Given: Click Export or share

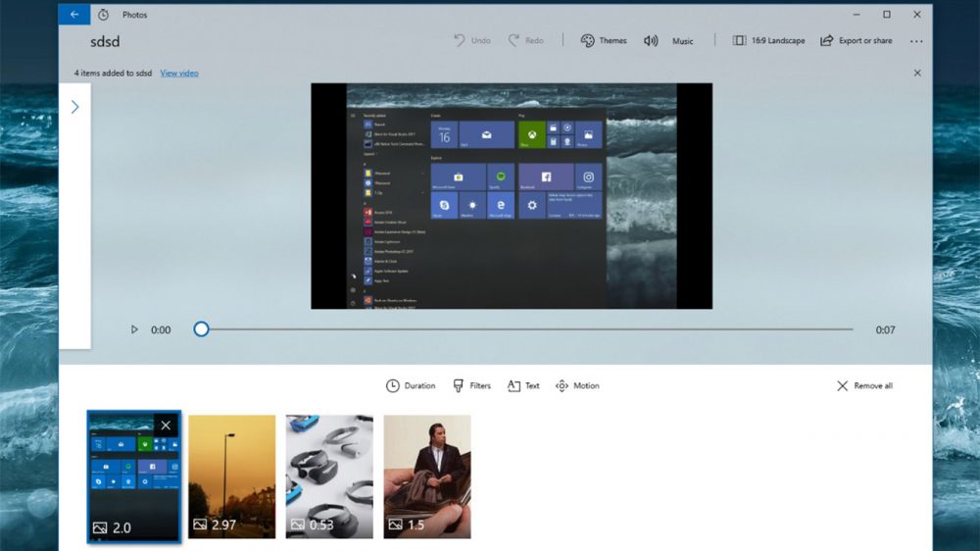Looking at the screenshot, I should [x=856, y=40].
